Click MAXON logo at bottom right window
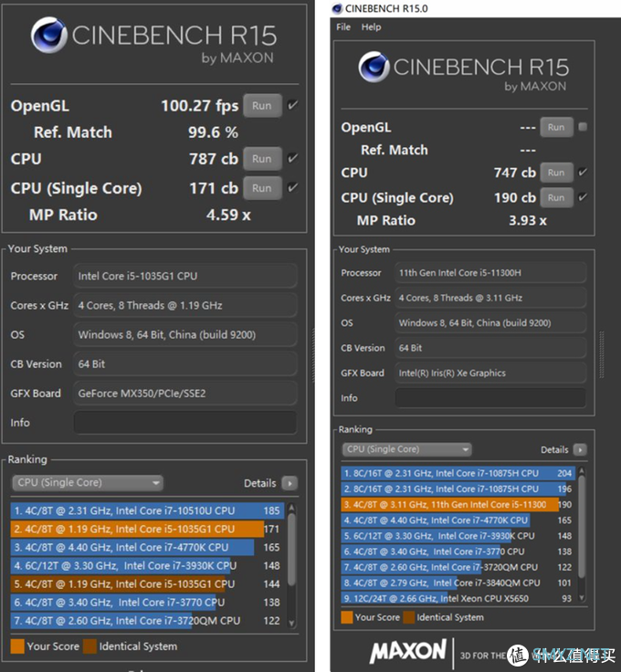Image resolution: width=621 pixels, height=672 pixels. coord(408,652)
